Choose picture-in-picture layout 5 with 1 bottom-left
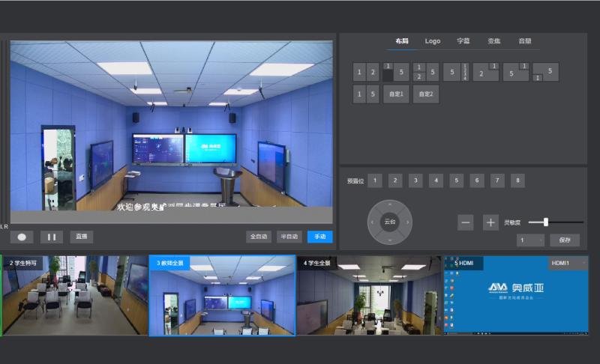The height and width of the screenshot is (364, 600). point(546,72)
